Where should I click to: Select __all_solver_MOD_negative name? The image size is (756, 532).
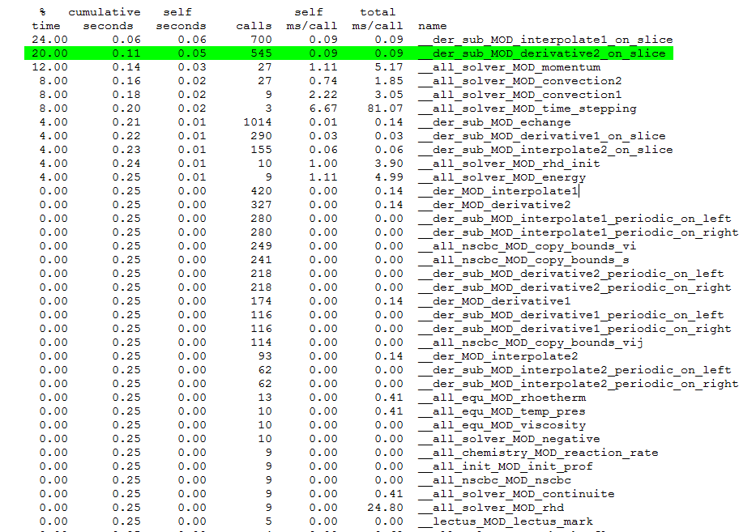pos(509,439)
